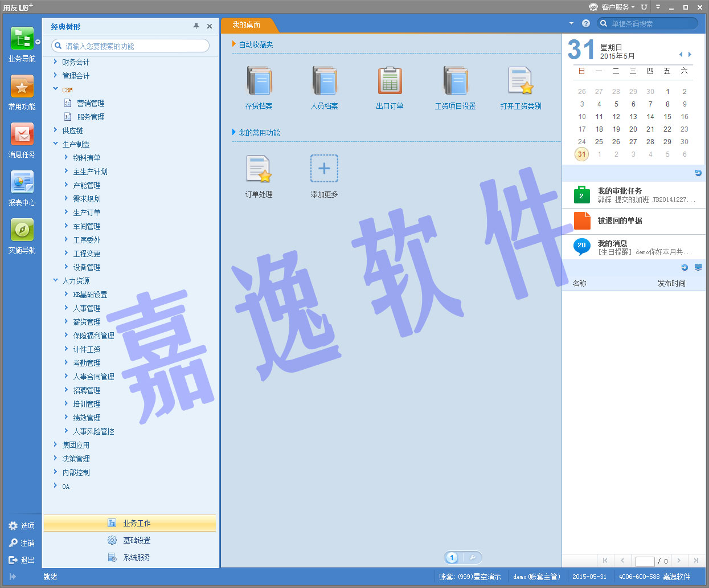This screenshot has width=709, height=588.
Task: Click the help question mark icon
Action: (585, 23)
